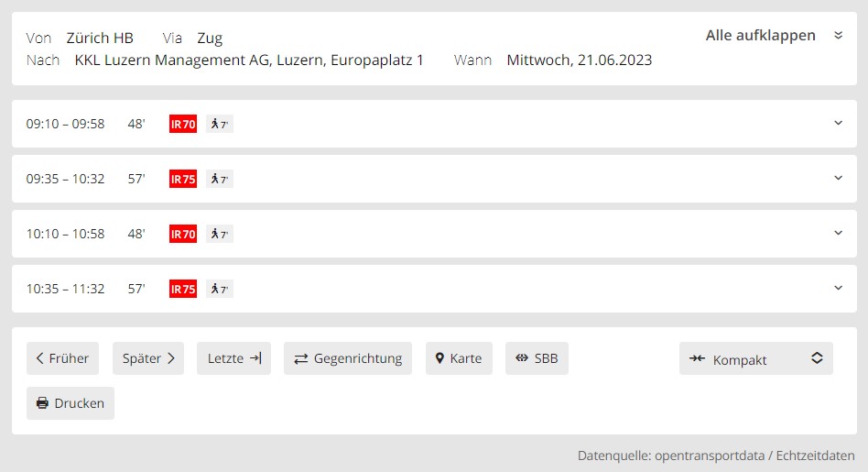
Task: Reverse the route with Gegenrichtung
Action: tap(348, 358)
